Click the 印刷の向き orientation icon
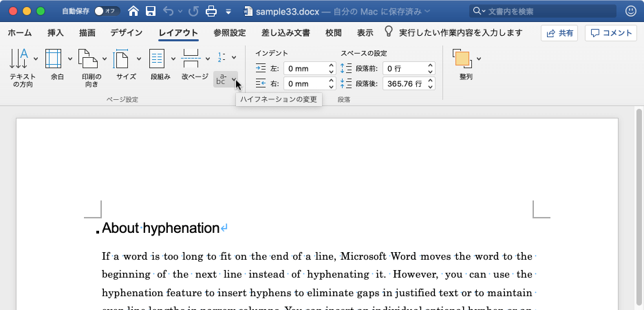This screenshot has height=310, width=644. [88, 59]
